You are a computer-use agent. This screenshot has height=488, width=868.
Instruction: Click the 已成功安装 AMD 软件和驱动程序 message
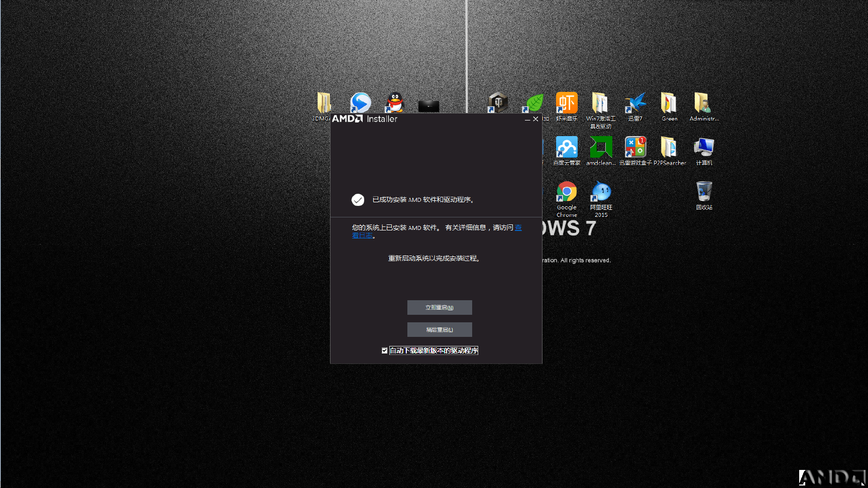(423, 200)
